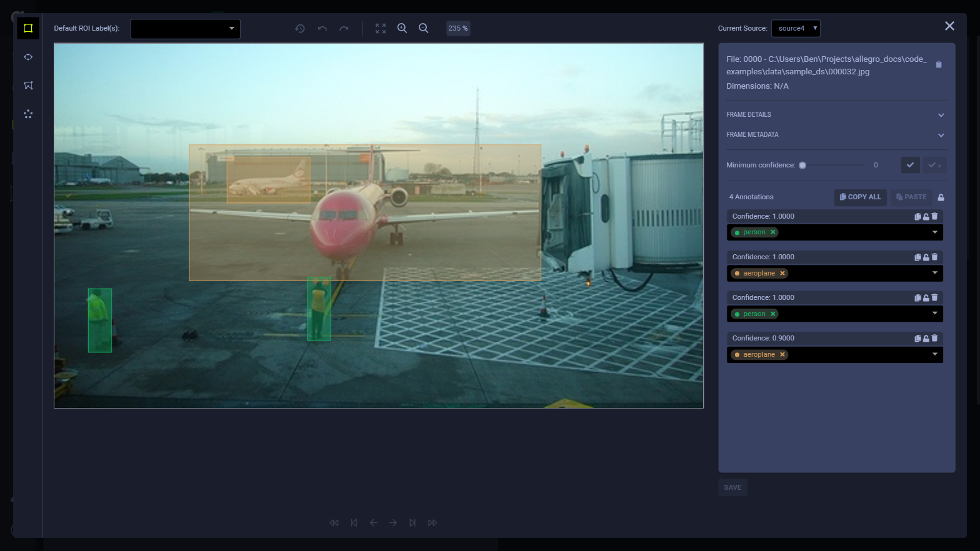Pick the key points annotation tool
Viewport: 980px width, 551px height.
[x=28, y=114]
